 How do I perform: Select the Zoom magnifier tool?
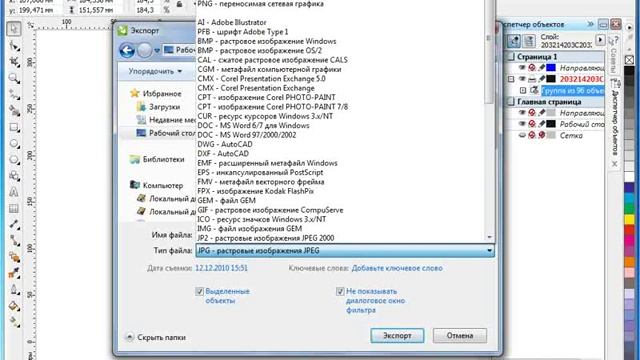coord(14,78)
